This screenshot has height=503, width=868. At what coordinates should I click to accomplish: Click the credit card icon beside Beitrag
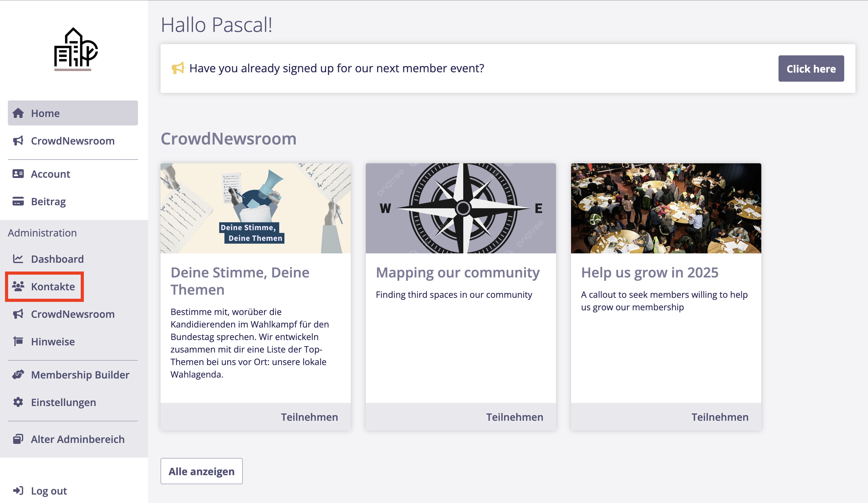18,201
